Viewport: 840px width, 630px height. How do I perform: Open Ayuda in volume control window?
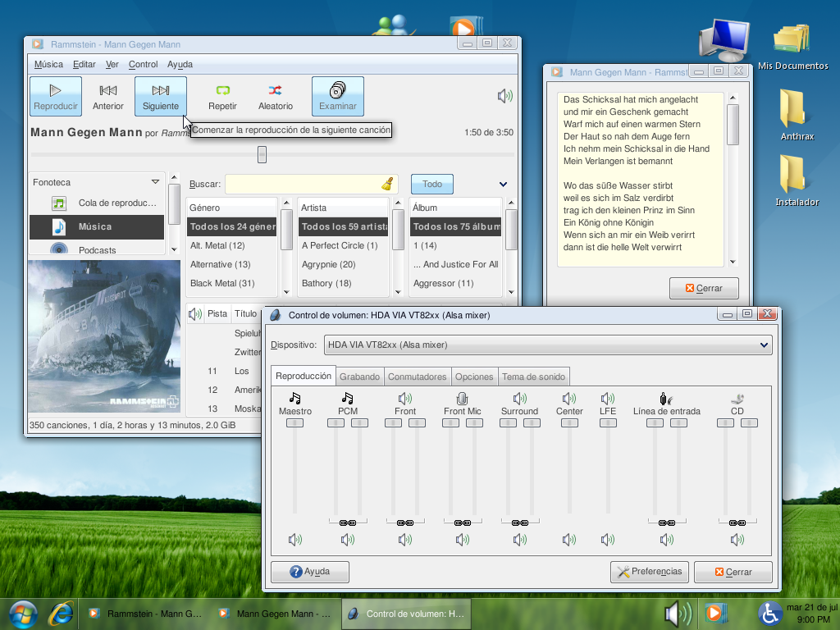tap(310, 572)
